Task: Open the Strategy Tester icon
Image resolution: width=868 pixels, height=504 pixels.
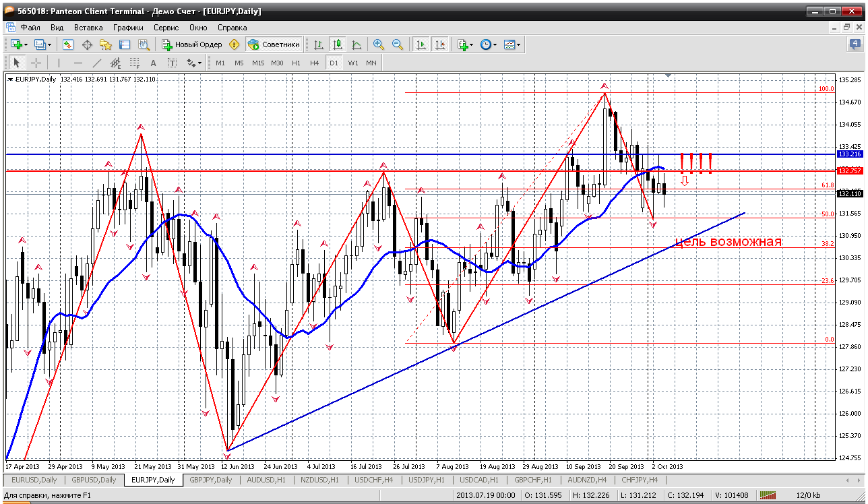Action: coord(144,44)
